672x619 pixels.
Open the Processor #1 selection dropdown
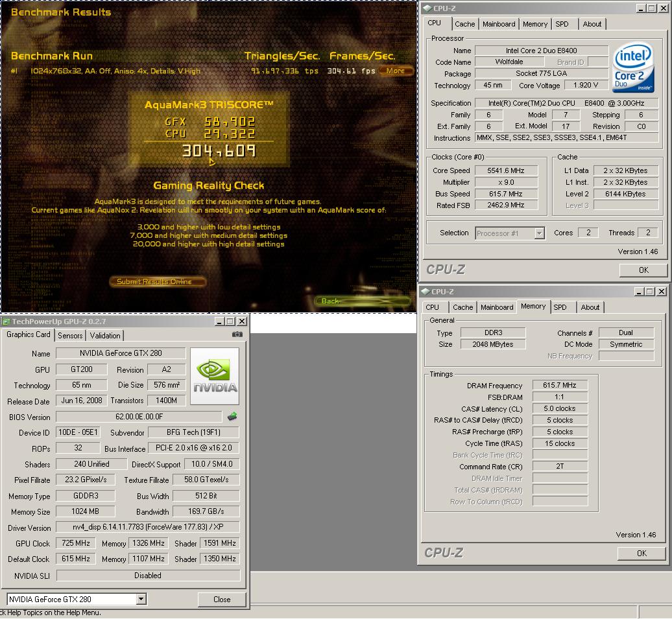(x=540, y=233)
